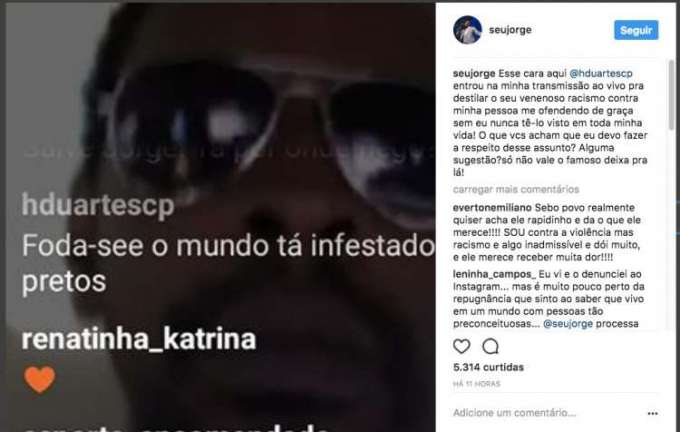Click the @hduartescp mention in the caption

point(601,73)
